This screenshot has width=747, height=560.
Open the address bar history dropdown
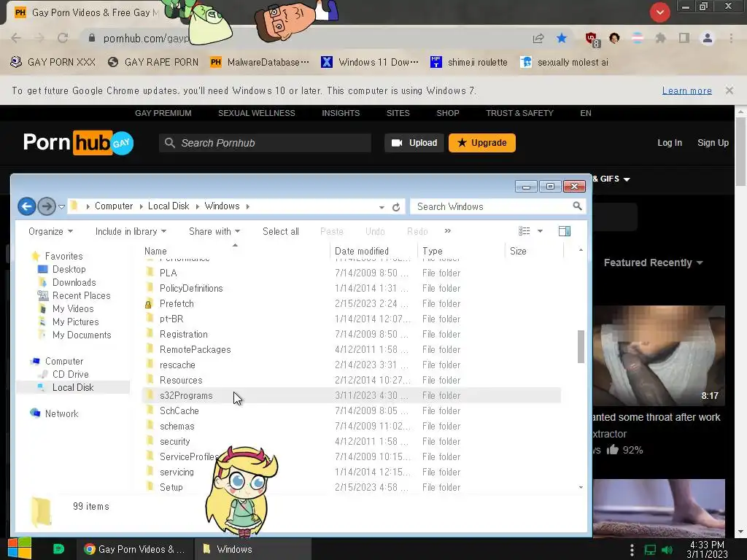382,207
